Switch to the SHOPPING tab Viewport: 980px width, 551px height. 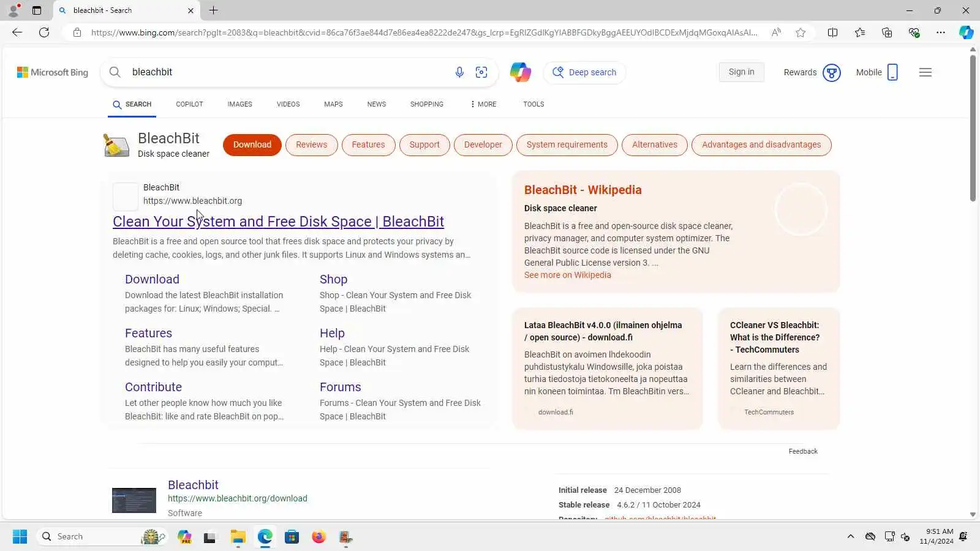click(x=426, y=104)
